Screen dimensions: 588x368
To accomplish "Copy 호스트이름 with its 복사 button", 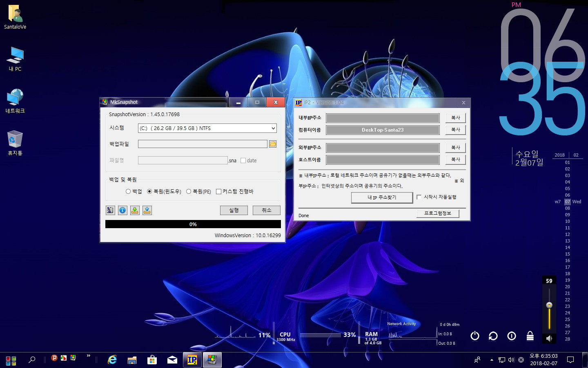I will (x=455, y=159).
